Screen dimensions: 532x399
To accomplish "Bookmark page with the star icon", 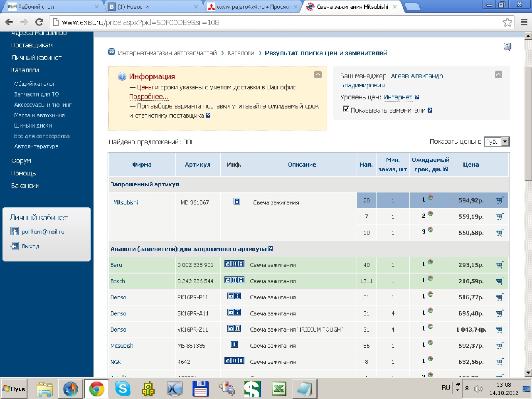I will 507,22.
